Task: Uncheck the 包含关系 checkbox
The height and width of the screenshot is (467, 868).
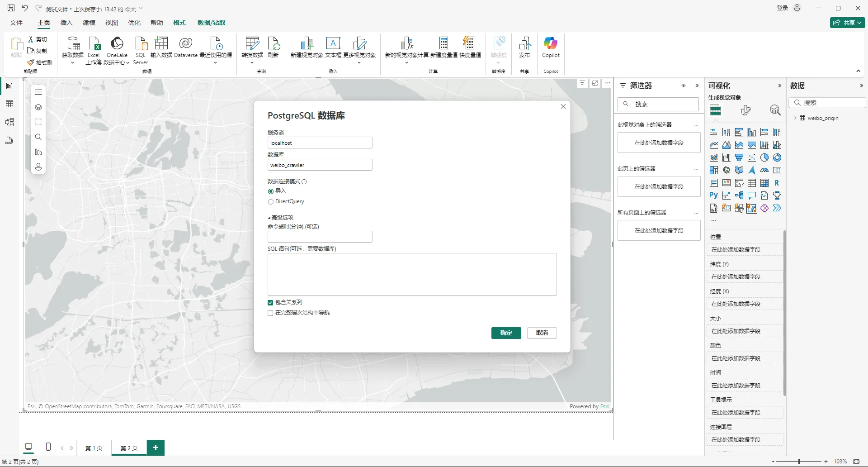Action: click(x=270, y=302)
